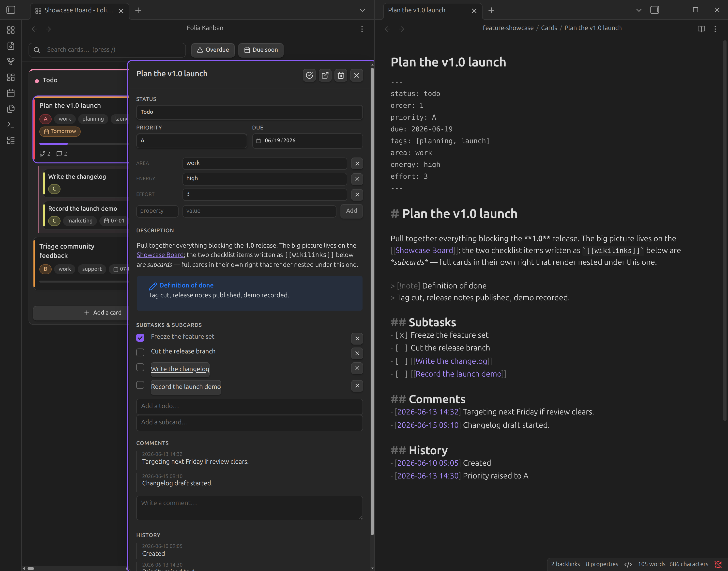
Task: Close the card detail panel
Action: 356,75
